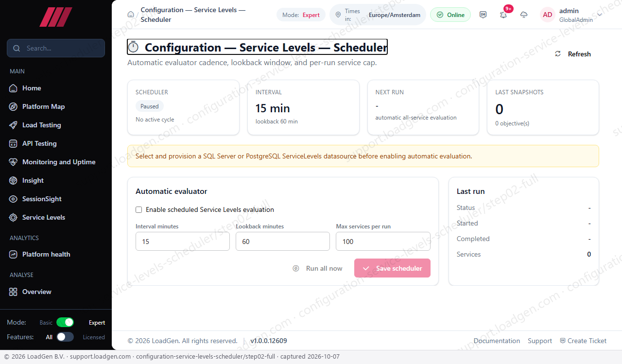Click the search magnifier icon
This screenshot has width=622, height=364.
coord(17,48)
